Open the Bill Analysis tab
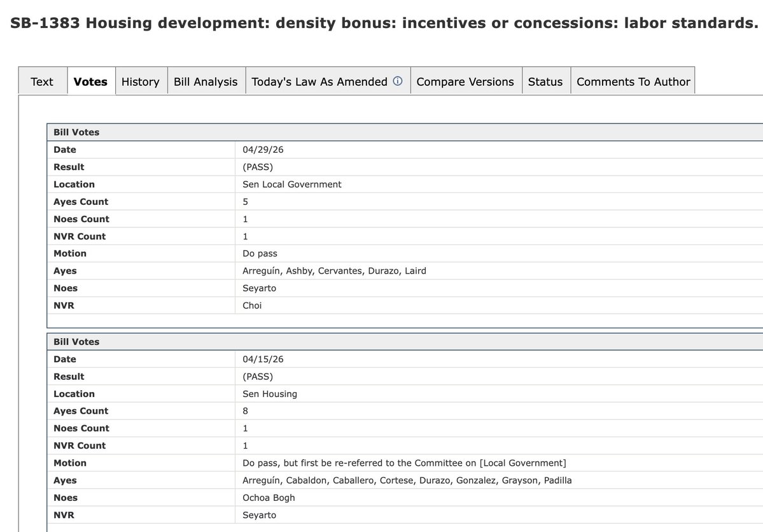The image size is (763, 532). click(206, 81)
